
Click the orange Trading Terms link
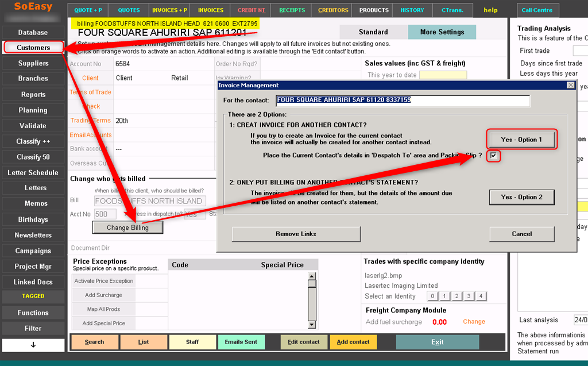(x=90, y=121)
